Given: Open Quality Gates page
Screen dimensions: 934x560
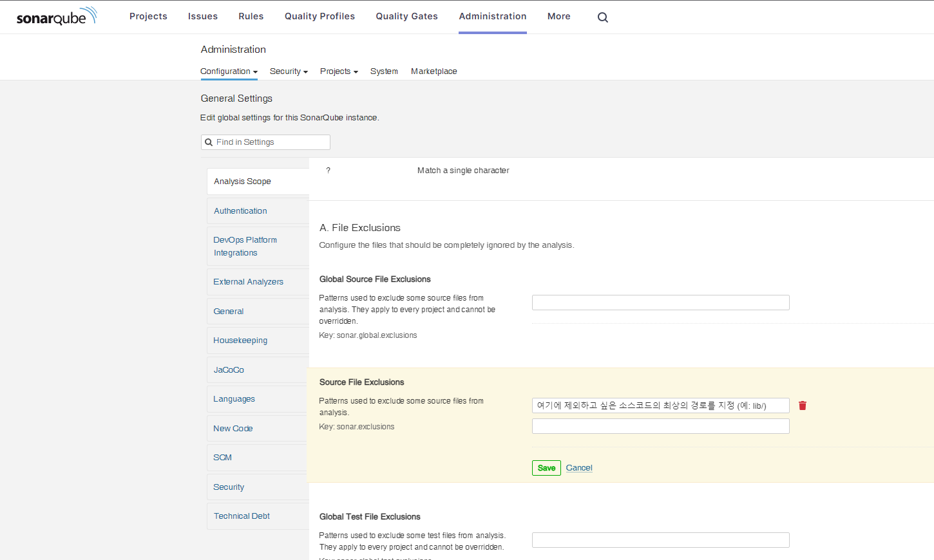Looking at the screenshot, I should click(x=407, y=16).
